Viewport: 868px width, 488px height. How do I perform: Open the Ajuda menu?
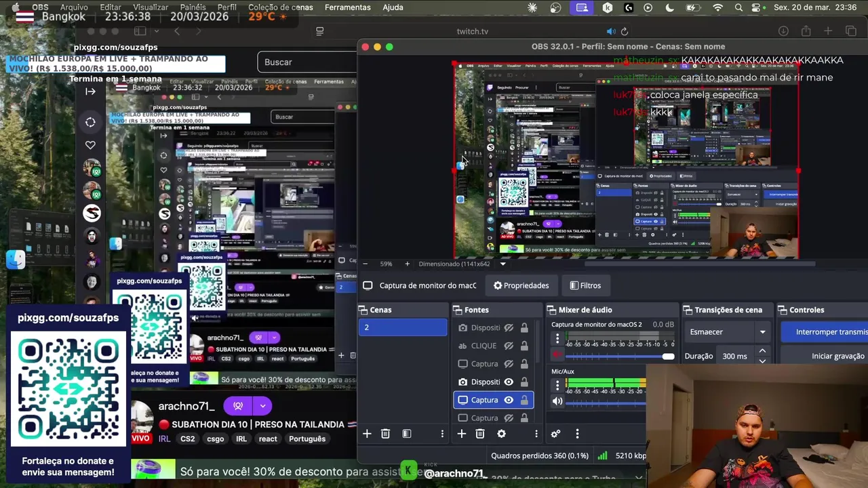393,7
